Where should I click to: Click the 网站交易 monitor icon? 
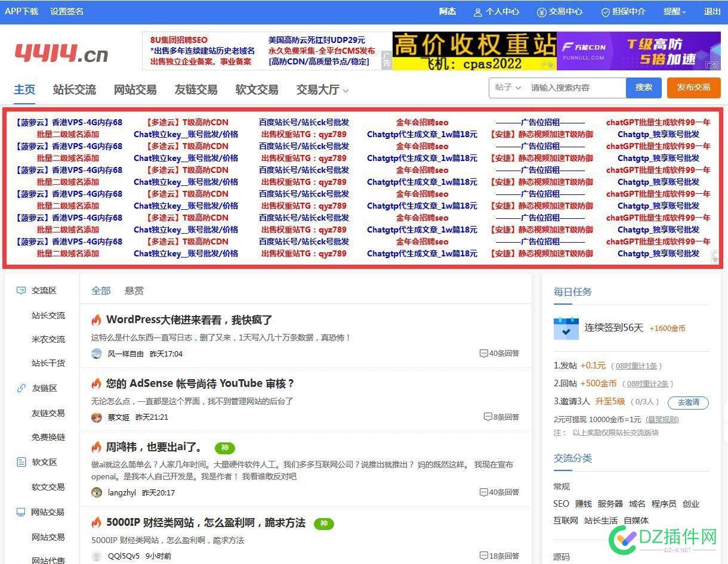coord(21,512)
